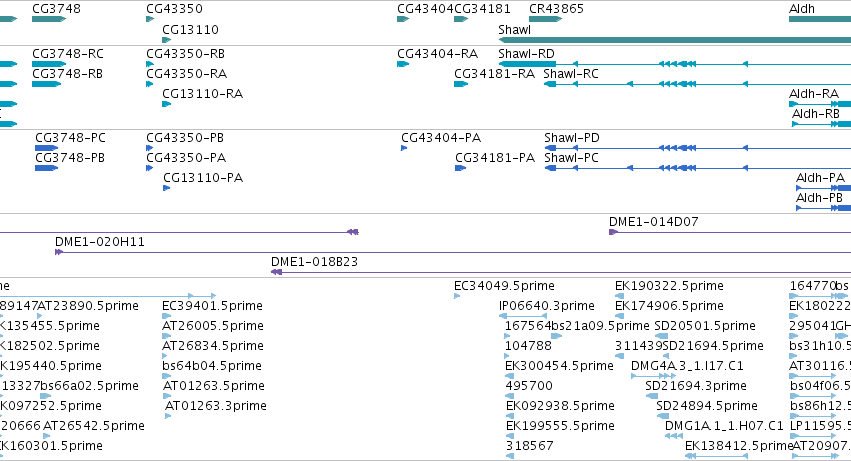Select the 318567 feature label
This screenshot has width=851, height=461.
click(530, 447)
